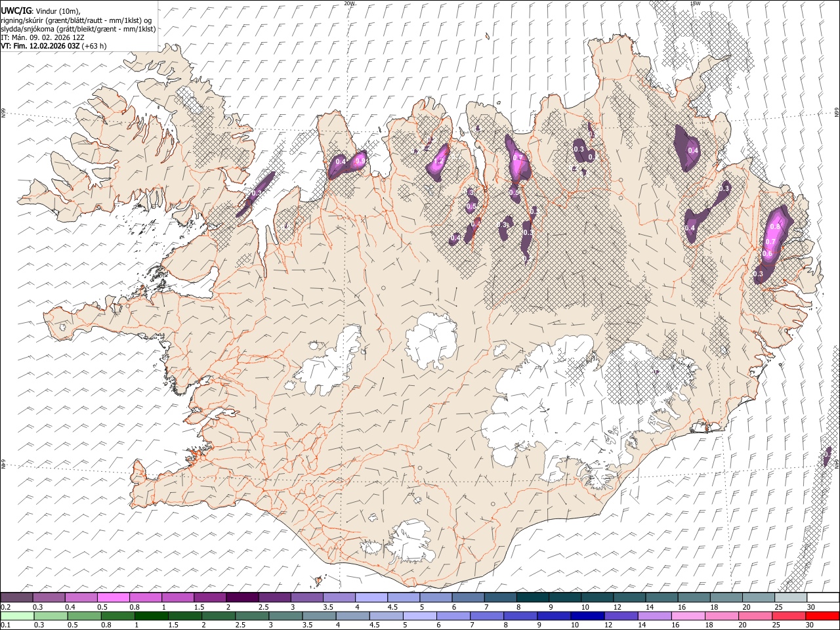Click the '15W' longitude label

click(x=695, y=3)
